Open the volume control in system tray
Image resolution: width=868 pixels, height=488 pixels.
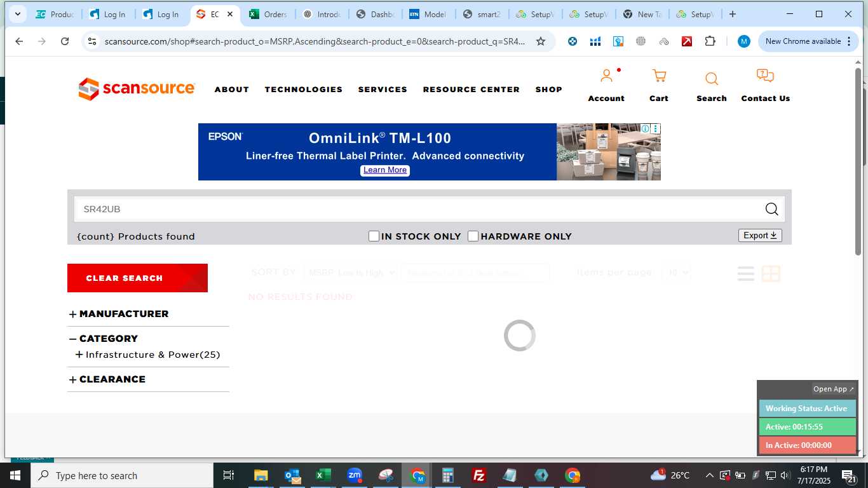click(x=785, y=475)
